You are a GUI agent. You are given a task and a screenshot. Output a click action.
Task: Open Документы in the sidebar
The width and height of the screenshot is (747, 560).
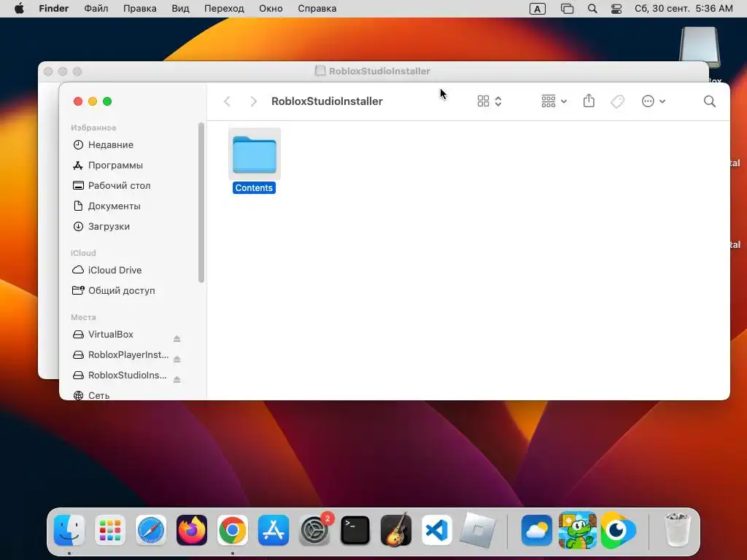[x=114, y=206]
